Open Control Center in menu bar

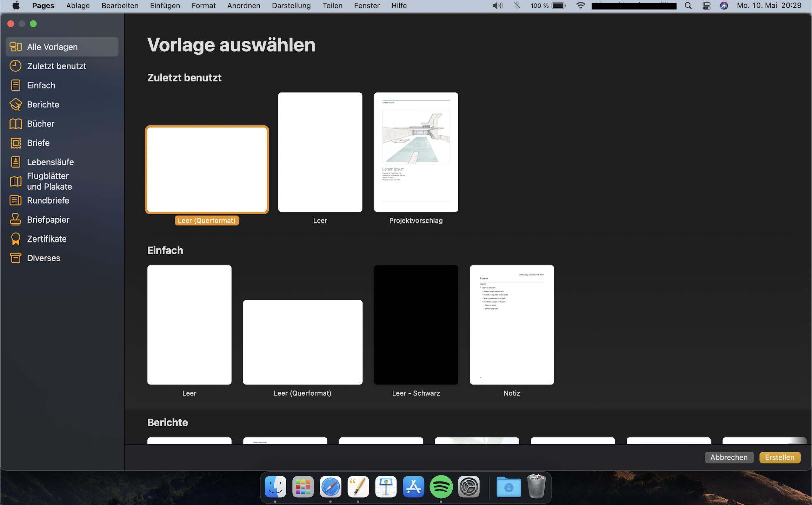[706, 6]
